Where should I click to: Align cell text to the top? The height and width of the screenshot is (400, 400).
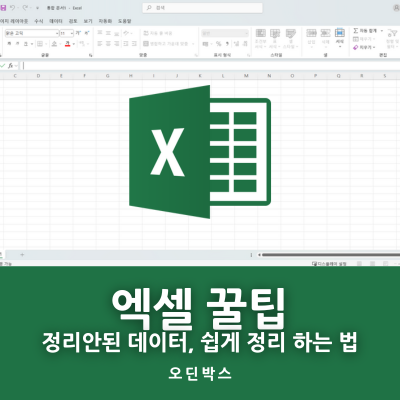(100, 33)
